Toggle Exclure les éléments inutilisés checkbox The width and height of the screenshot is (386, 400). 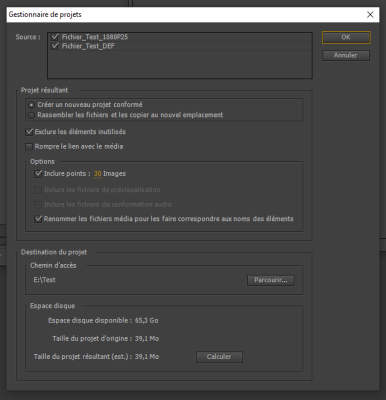pos(29,132)
